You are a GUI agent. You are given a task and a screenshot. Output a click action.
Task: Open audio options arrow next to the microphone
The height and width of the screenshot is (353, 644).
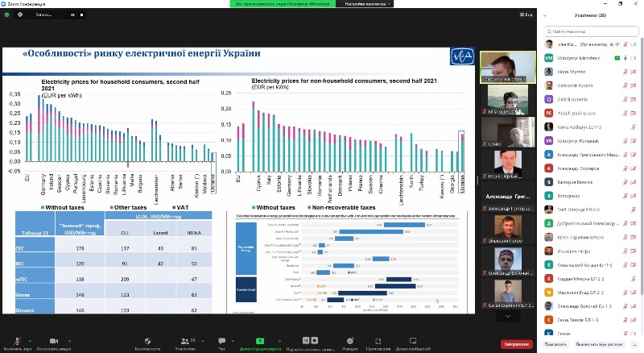(x=30, y=341)
